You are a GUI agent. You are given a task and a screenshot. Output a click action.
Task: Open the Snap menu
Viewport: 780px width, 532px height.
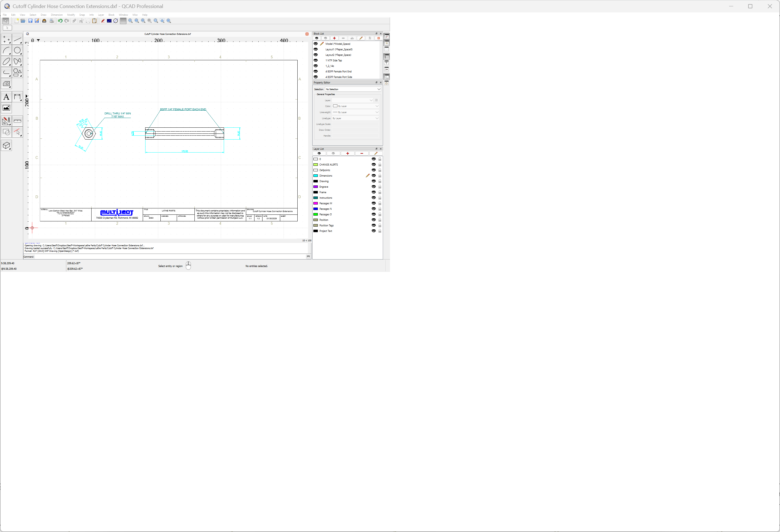click(82, 15)
